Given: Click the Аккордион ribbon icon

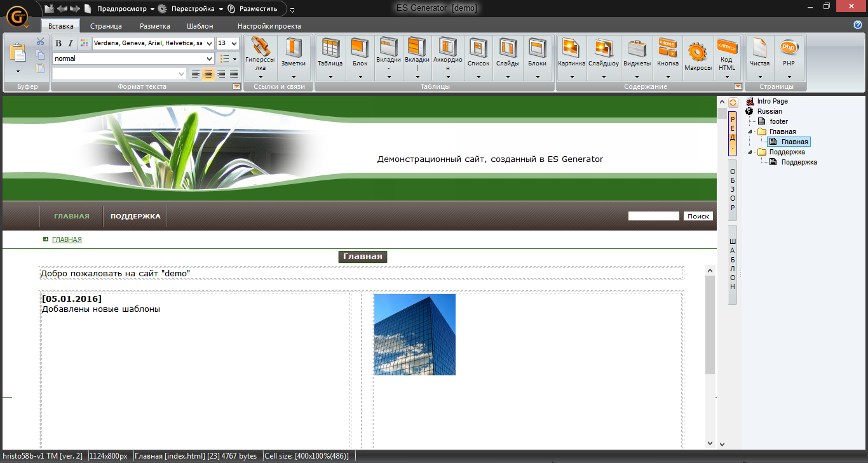Looking at the screenshot, I should coord(447,48).
